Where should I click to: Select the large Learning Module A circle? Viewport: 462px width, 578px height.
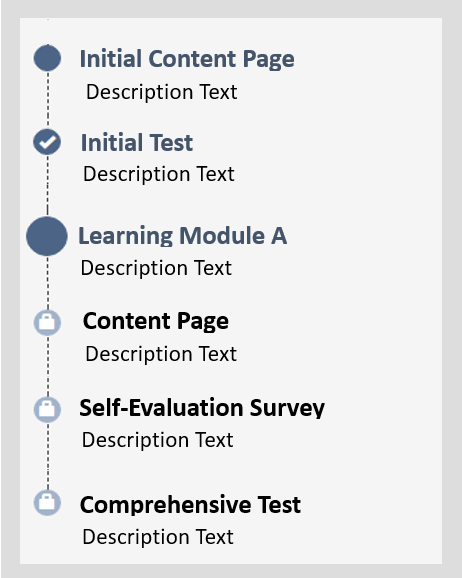(x=47, y=236)
